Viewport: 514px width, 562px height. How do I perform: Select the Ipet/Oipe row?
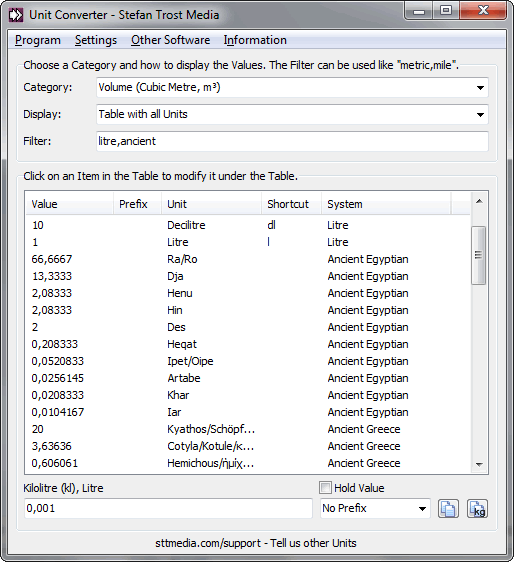pos(248,361)
